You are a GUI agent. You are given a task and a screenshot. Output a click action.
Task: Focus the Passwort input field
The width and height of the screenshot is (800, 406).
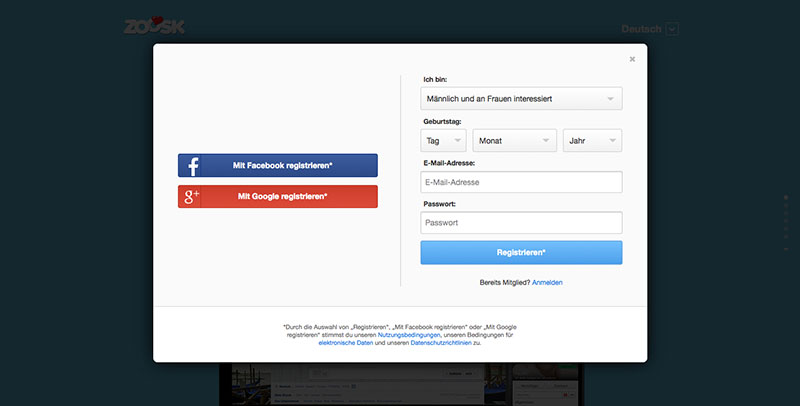click(521, 223)
